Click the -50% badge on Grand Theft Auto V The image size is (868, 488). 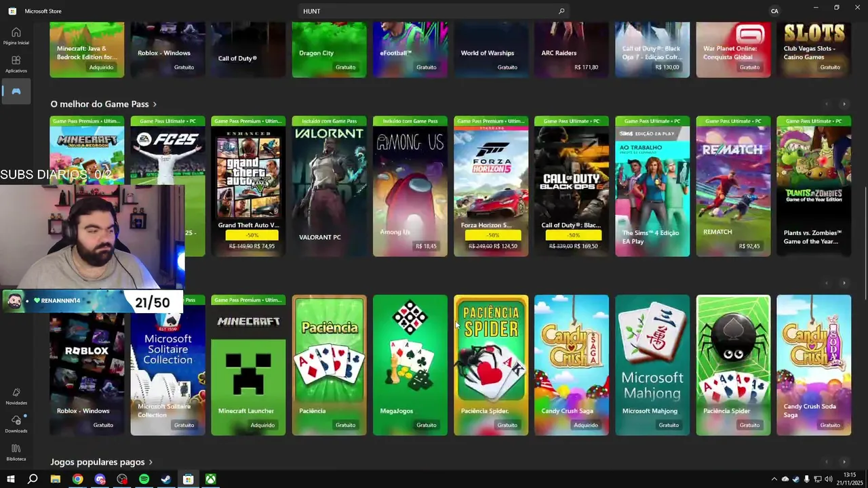click(x=252, y=235)
